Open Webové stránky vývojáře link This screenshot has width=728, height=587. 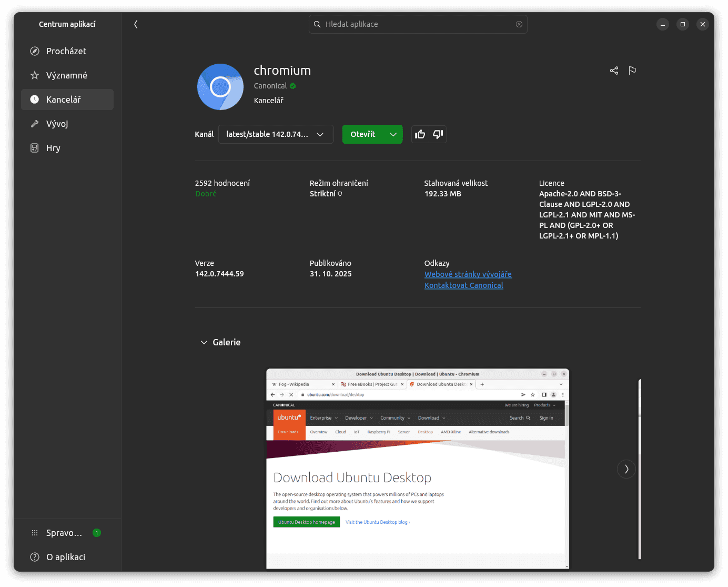tap(468, 274)
